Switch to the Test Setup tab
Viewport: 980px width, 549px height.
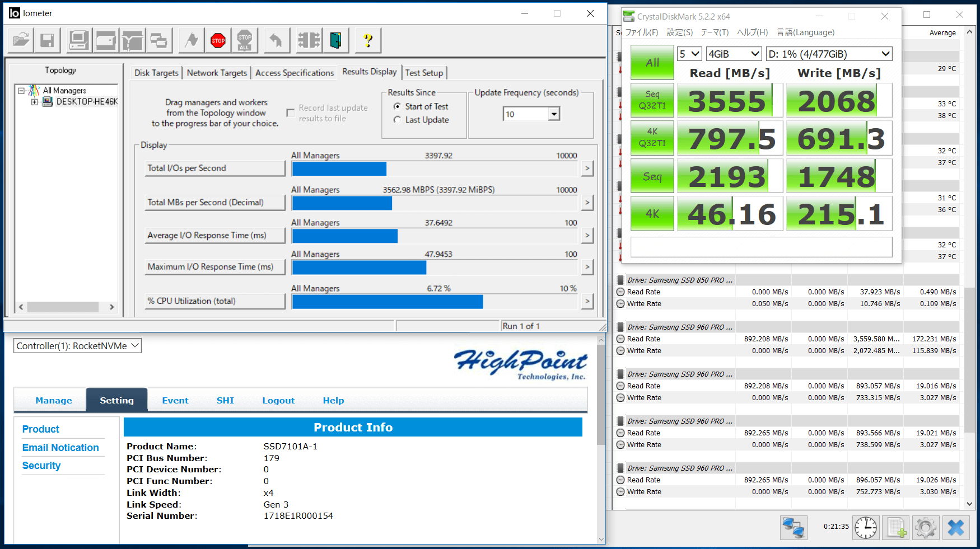(x=424, y=73)
